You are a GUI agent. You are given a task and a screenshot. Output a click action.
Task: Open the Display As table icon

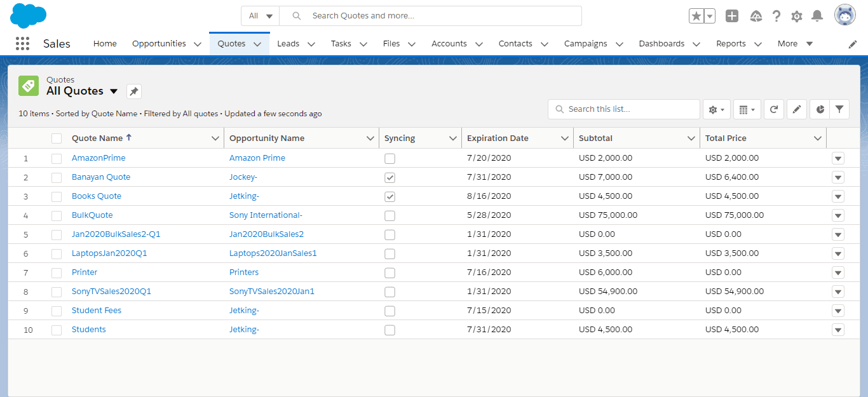pos(747,109)
